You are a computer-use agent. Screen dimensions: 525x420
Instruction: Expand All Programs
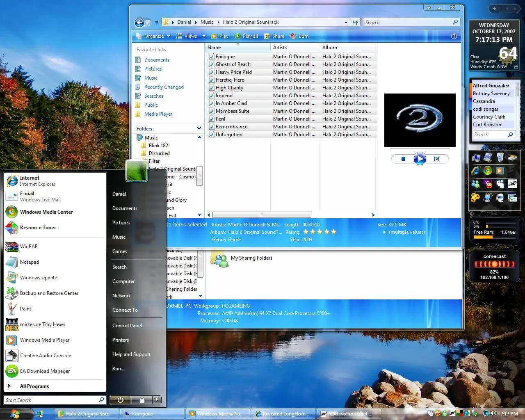(55, 386)
